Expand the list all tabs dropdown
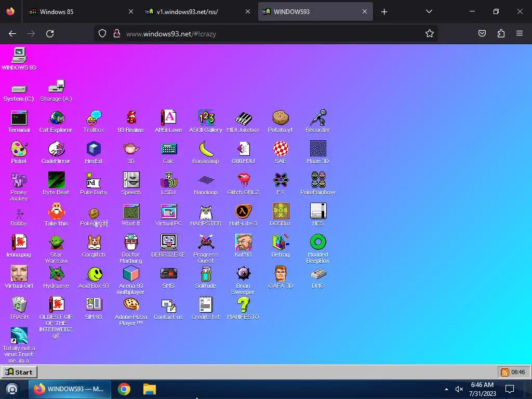This screenshot has width=532, height=399. point(429,11)
